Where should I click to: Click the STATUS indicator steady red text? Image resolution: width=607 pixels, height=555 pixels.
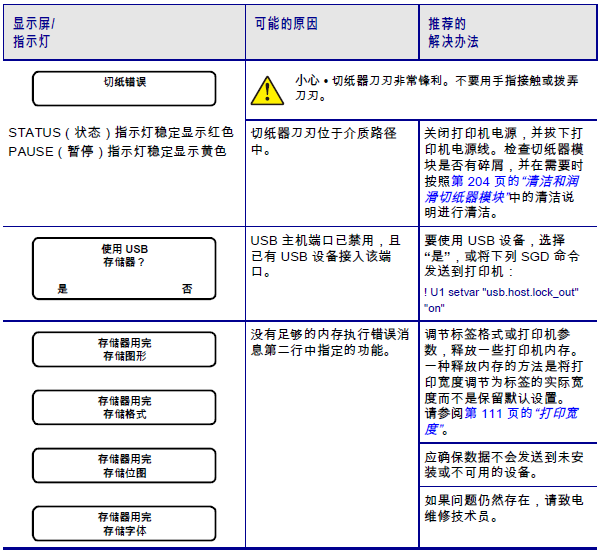tap(121, 133)
